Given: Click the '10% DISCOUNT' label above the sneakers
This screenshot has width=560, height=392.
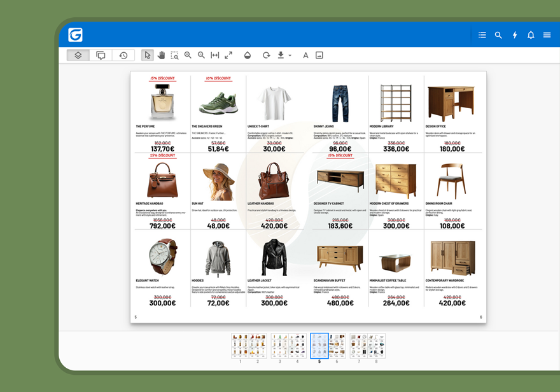Looking at the screenshot, I should pos(218,78).
